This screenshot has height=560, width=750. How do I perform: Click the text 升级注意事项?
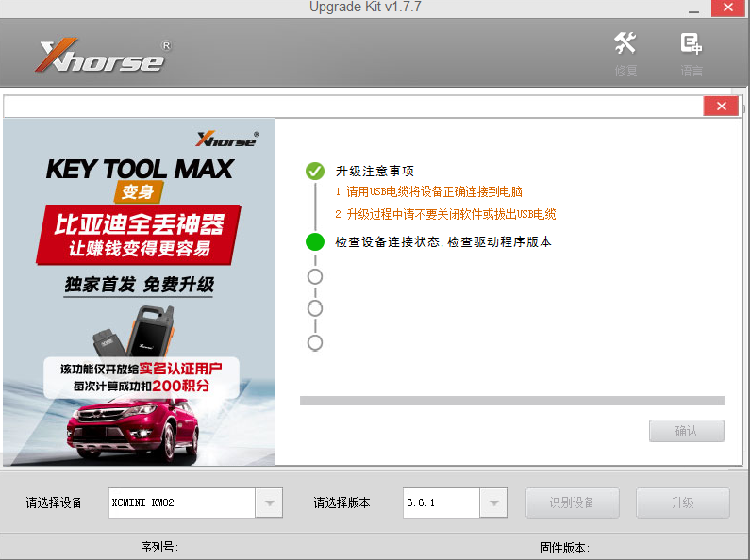(x=375, y=171)
